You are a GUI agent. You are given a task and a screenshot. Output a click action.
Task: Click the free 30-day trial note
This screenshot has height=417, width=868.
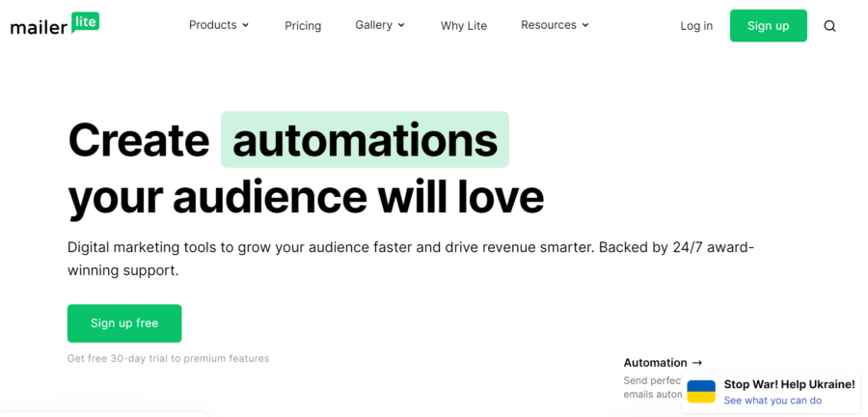pyautogui.click(x=168, y=358)
